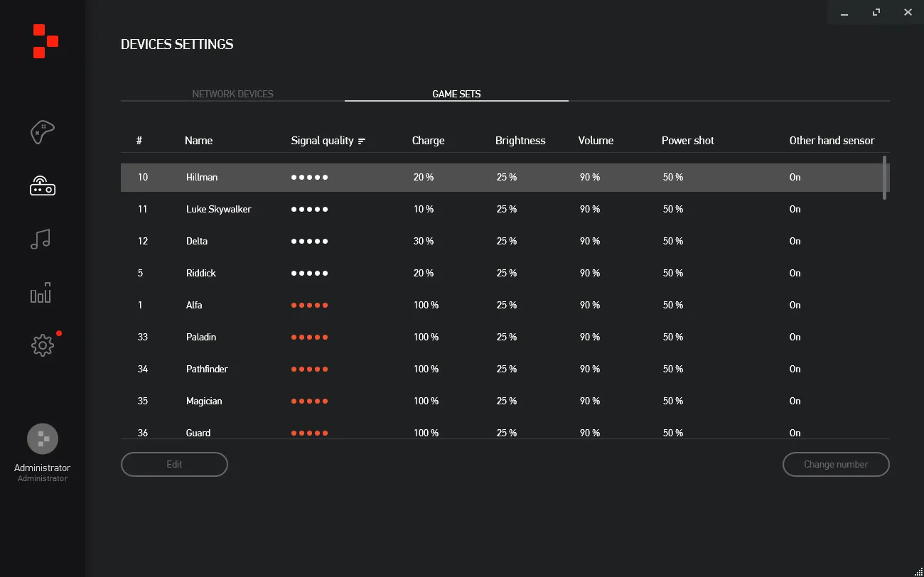Viewport: 924px width, 577px height.
Task: Click the table's vertical scrollbar thumb
Action: (885, 178)
